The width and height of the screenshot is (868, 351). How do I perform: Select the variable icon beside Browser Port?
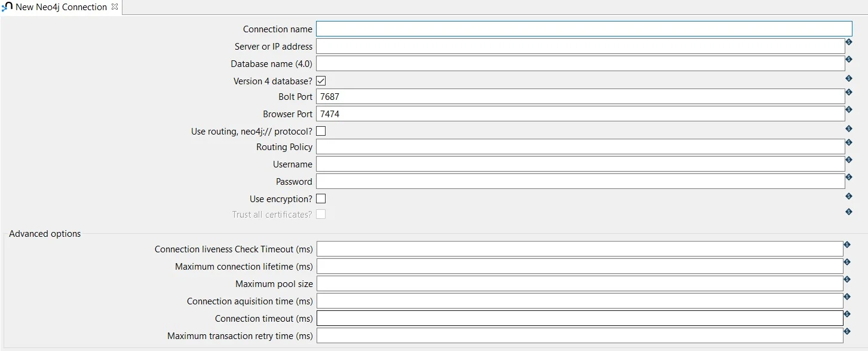tap(848, 111)
